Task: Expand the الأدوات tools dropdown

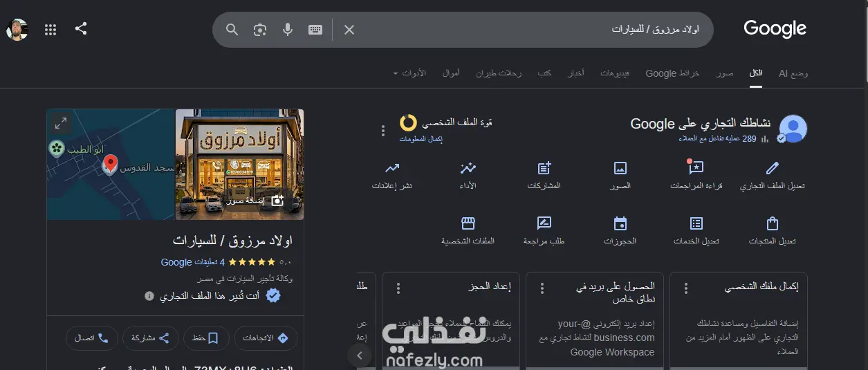Action: (x=410, y=73)
